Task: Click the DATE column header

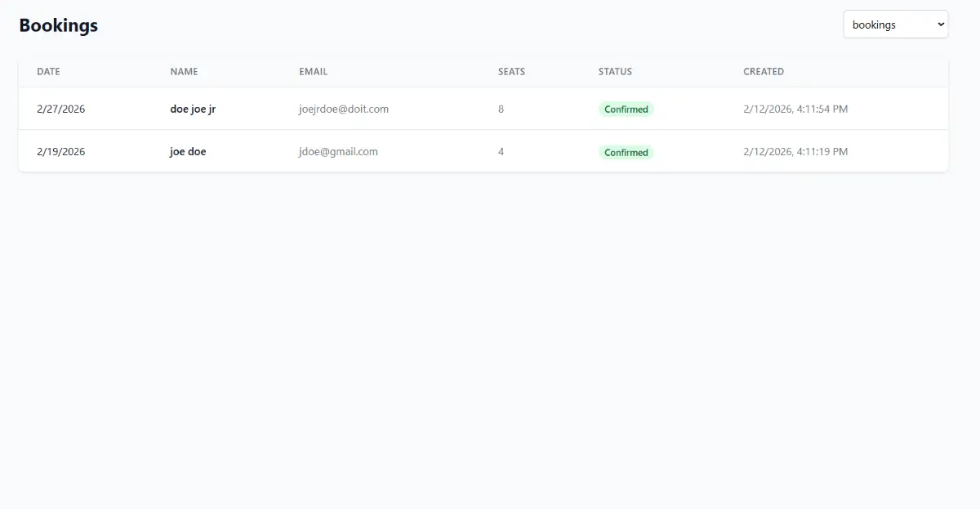Action: tap(48, 72)
